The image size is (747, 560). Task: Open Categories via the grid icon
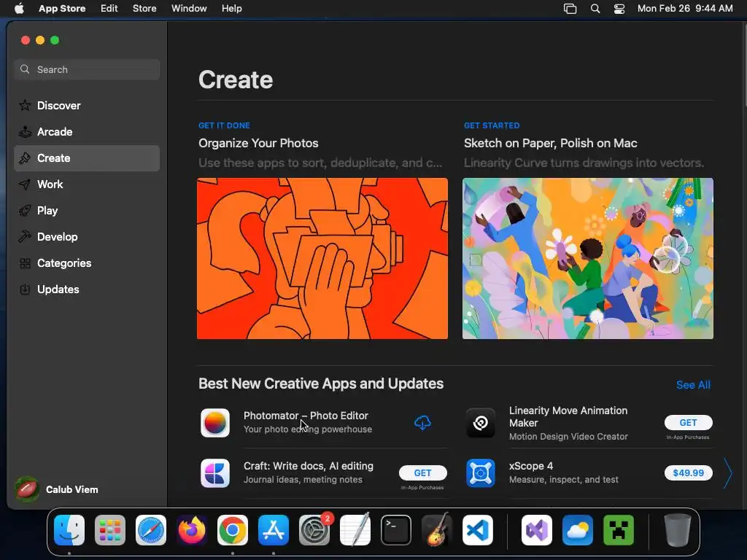coord(25,262)
